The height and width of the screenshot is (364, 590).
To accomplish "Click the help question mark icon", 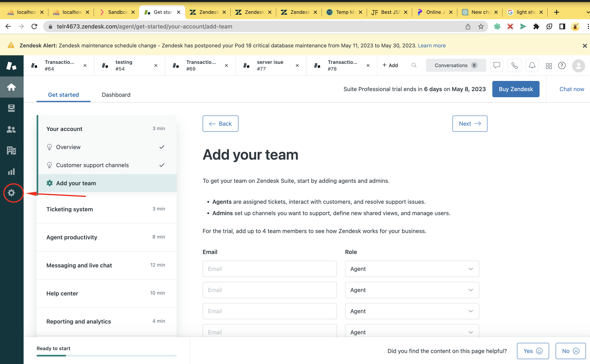I will pyautogui.click(x=562, y=65).
